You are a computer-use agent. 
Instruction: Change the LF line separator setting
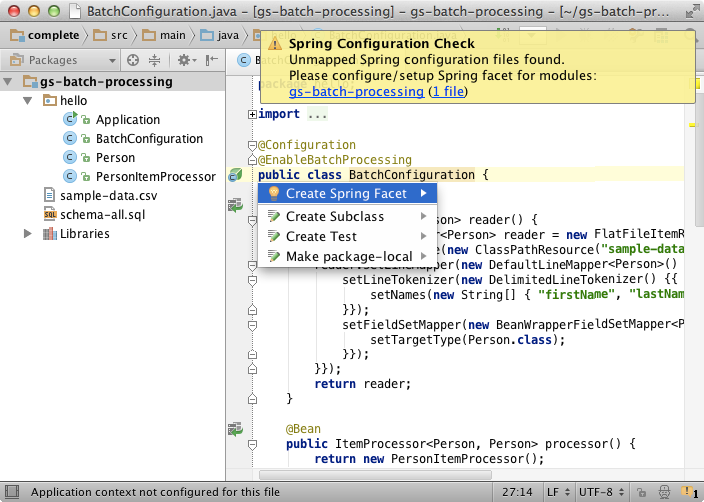556,493
